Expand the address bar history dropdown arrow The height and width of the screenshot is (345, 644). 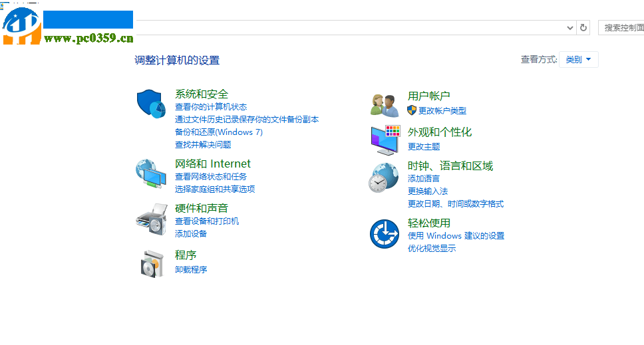click(x=569, y=28)
